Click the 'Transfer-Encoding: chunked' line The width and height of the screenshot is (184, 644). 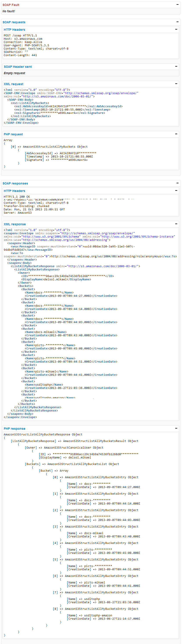[26, 206]
